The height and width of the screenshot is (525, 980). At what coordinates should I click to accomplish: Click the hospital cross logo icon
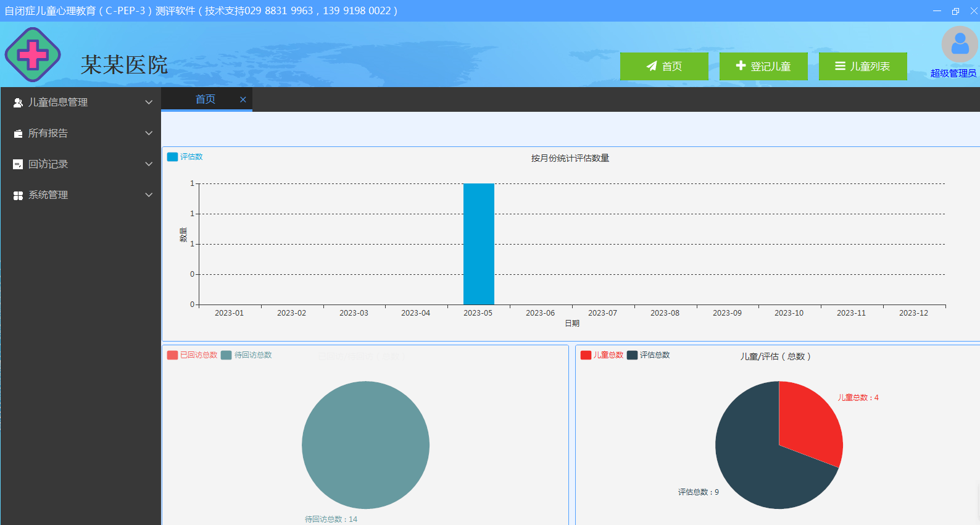(x=33, y=55)
